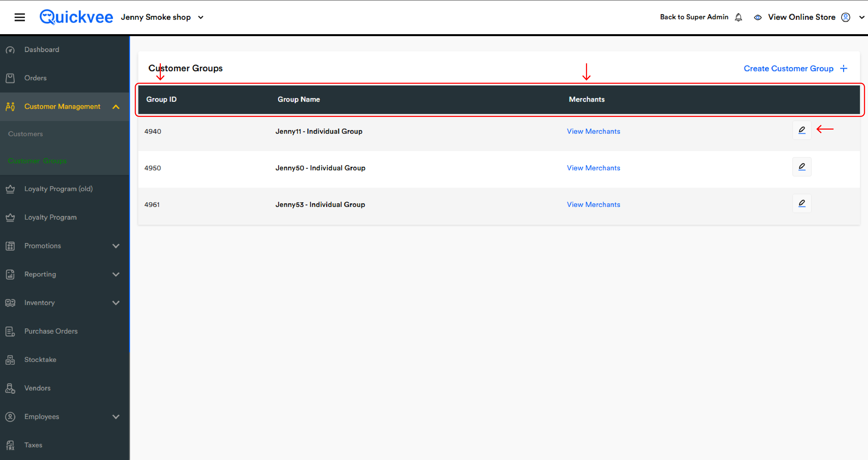Screen dimensions: 868x460
Task: Open Stocktake menu item
Action: (x=40, y=359)
